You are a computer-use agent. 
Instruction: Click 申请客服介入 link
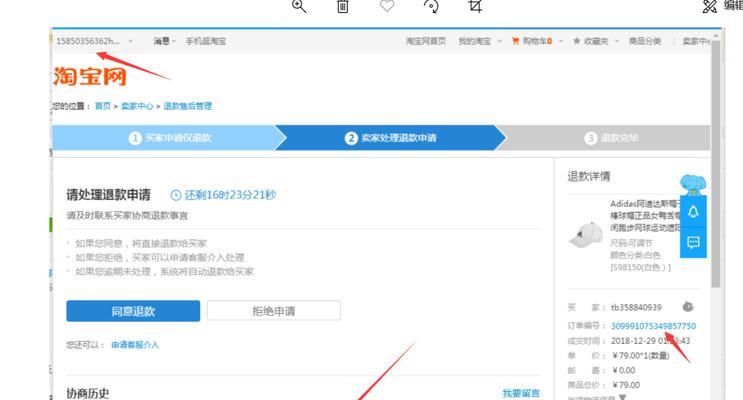(135, 345)
